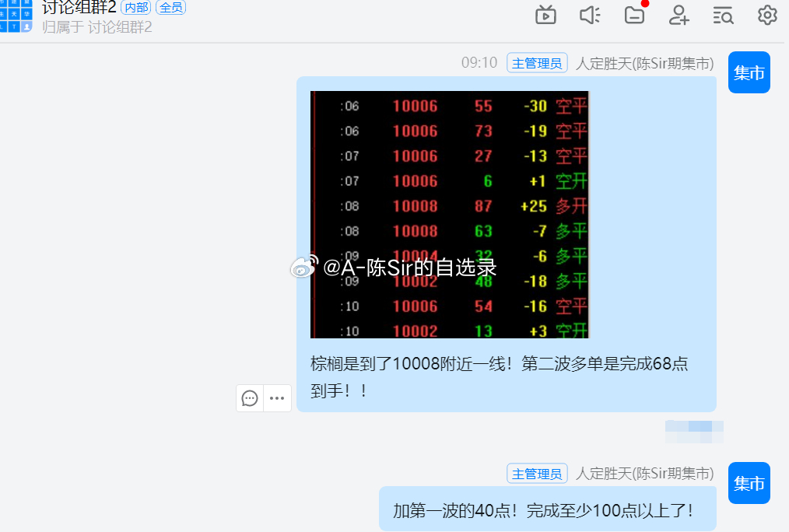
Task: Open the group files folder icon
Action: [x=634, y=15]
